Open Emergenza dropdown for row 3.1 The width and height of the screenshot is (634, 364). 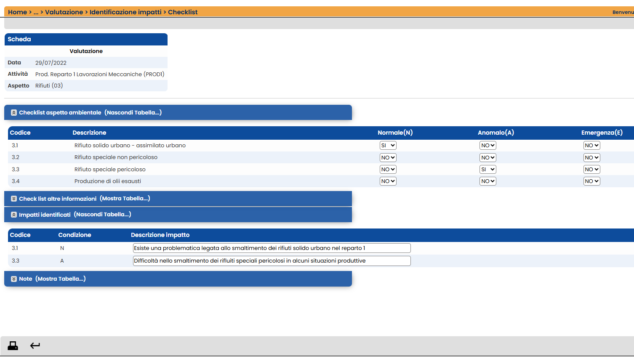point(591,146)
